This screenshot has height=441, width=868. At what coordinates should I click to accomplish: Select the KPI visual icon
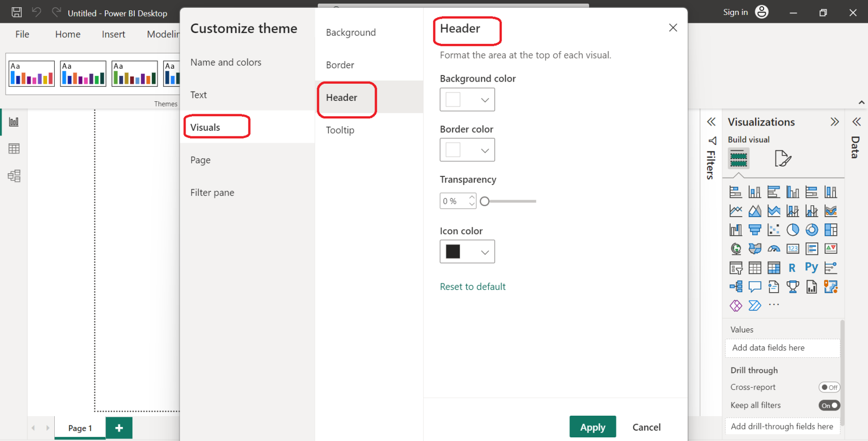pyautogui.click(x=831, y=249)
